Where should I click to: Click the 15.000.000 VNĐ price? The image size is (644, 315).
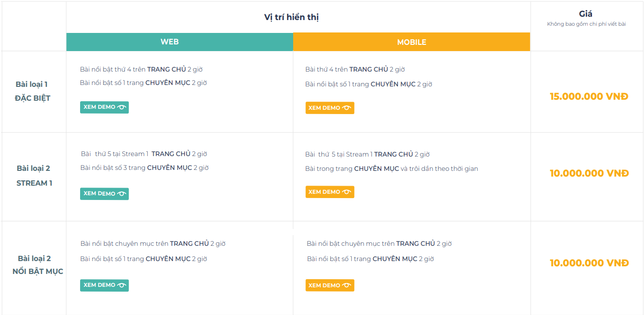click(589, 96)
